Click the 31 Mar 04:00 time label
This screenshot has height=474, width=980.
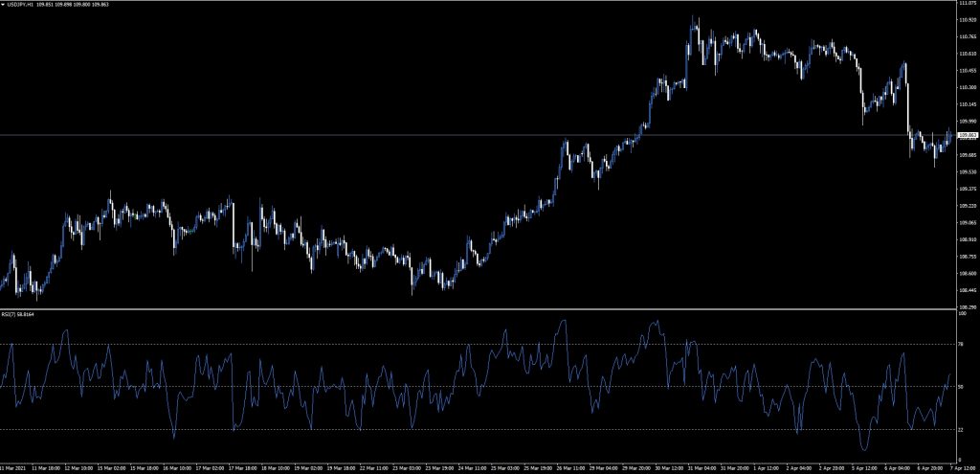coord(702,469)
